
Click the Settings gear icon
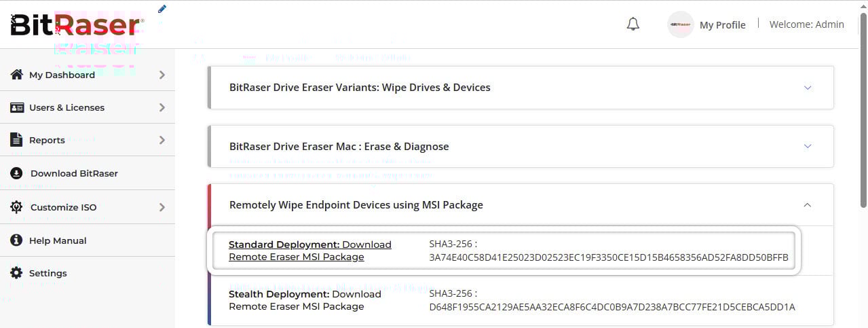click(16, 273)
